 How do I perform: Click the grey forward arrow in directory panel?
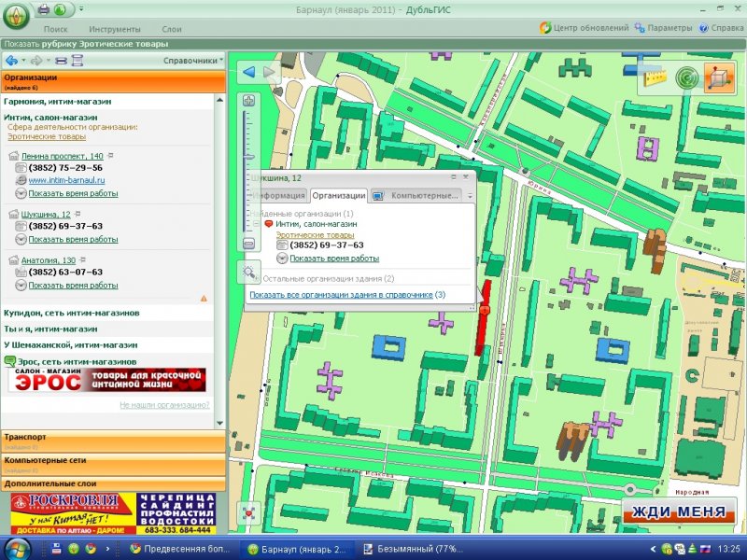click(x=36, y=61)
